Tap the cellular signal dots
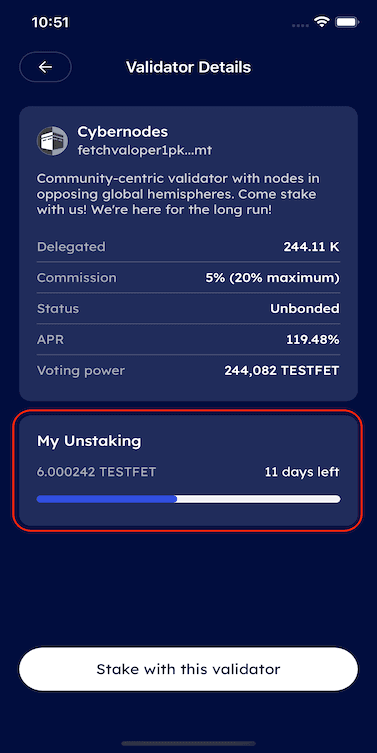Screen dimensions: 377x753 tap(300, 25)
